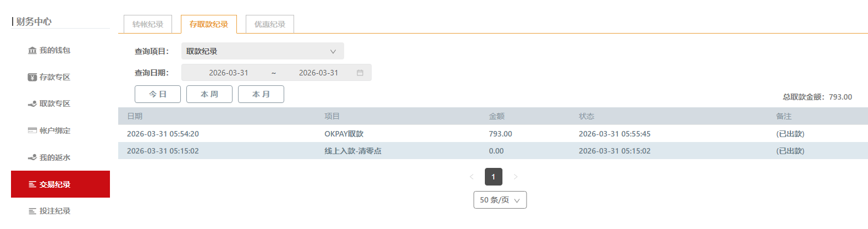Click the 本周 quick filter button
Viewport: 868px width, 229px height.
(x=209, y=94)
